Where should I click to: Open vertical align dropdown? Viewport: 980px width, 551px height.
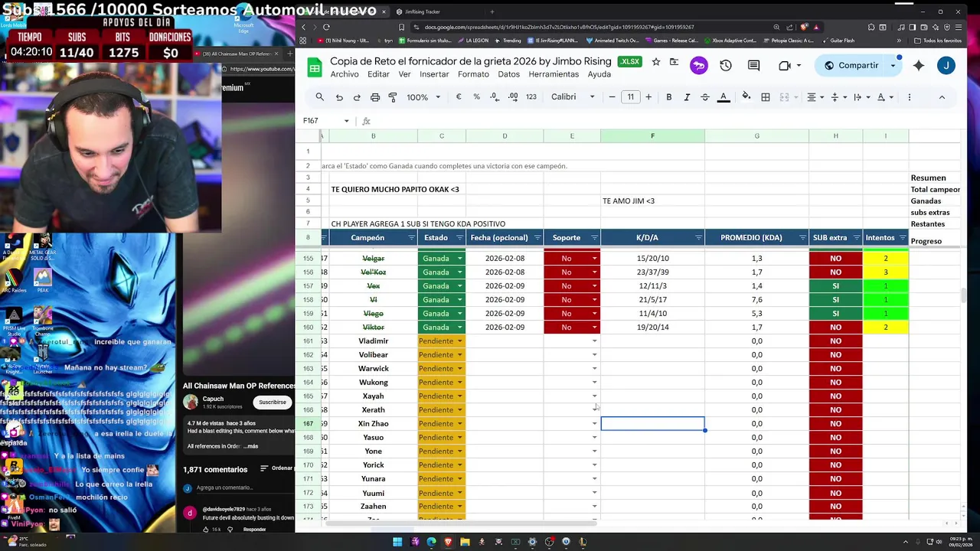pos(838,97)
